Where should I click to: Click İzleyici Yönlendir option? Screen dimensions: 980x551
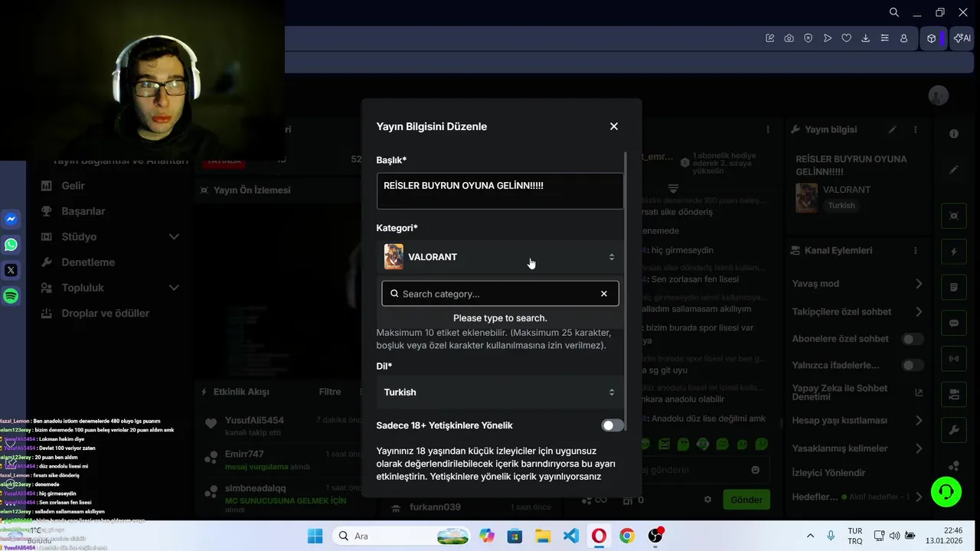pos(828,473)
